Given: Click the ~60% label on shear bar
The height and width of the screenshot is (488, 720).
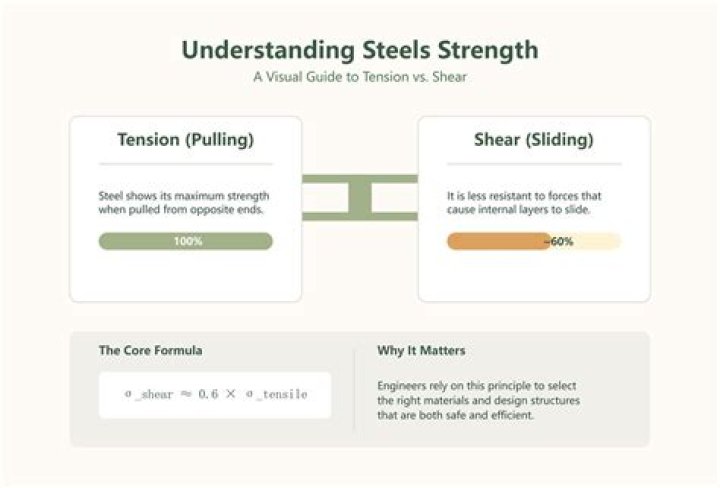Looking at the screenshot, I should point(559,241).
